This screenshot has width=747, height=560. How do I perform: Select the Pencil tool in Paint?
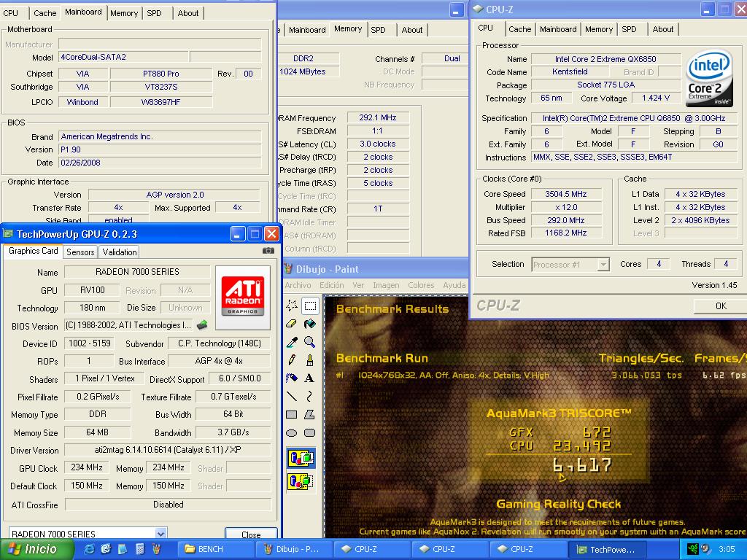292,360
